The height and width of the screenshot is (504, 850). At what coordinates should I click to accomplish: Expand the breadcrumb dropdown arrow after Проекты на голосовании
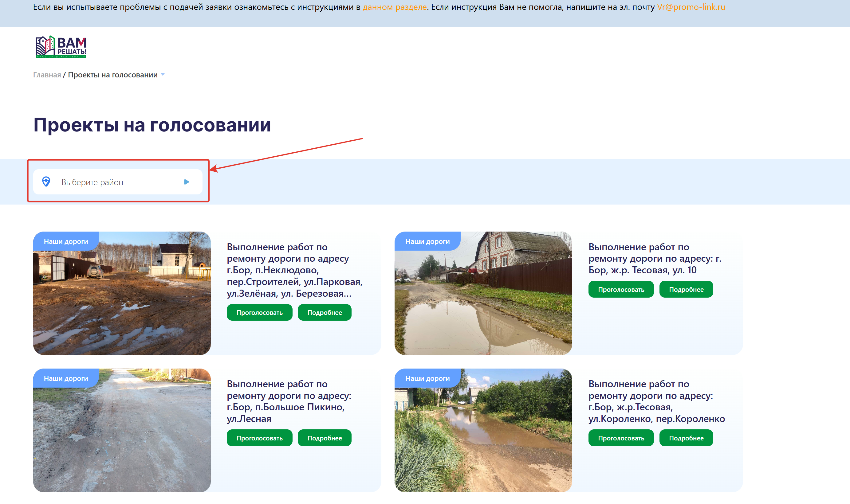click(163, 74)
